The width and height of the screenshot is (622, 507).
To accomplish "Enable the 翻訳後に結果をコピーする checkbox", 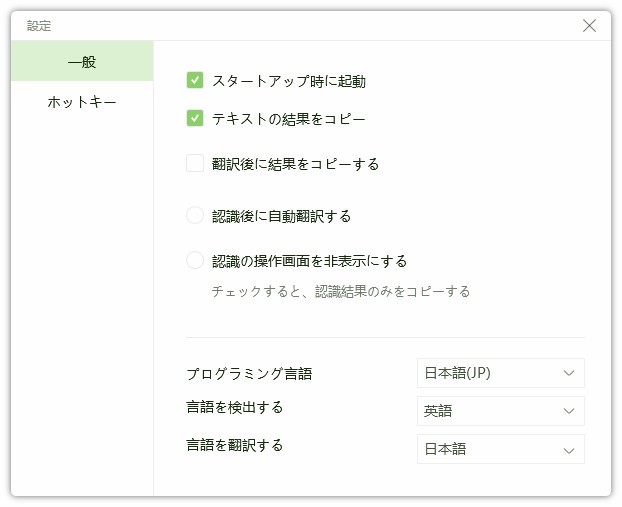I will pos(195,163).
